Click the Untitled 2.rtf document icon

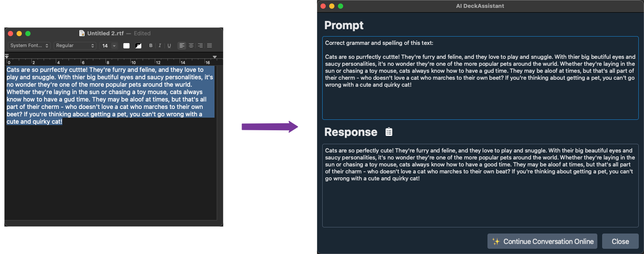point(82,33)
